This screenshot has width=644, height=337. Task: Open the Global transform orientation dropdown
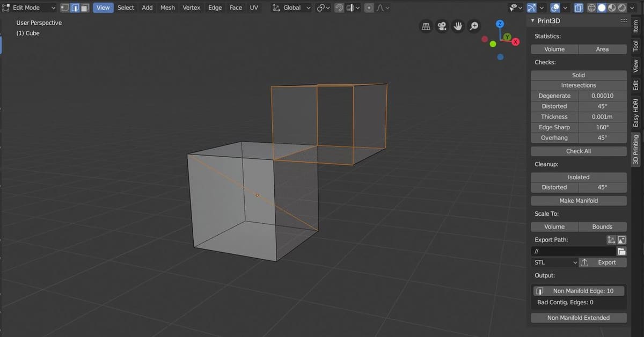pyautogui.click(x=291, y=8)
